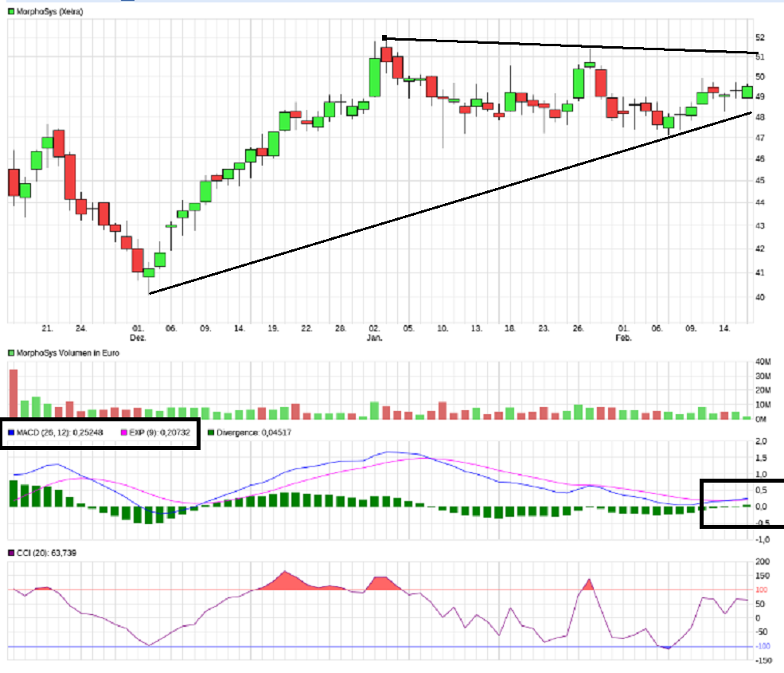The width and height of the screenshot is (784, 673).
Task: Click the blue MACD legend swatch
Action: (x=11, y=432)
